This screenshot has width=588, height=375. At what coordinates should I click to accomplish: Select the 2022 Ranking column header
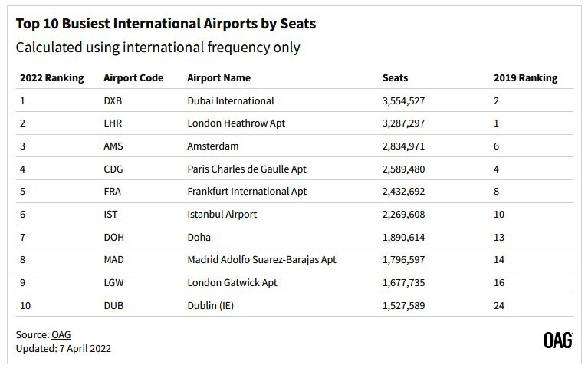click(52, 78)
